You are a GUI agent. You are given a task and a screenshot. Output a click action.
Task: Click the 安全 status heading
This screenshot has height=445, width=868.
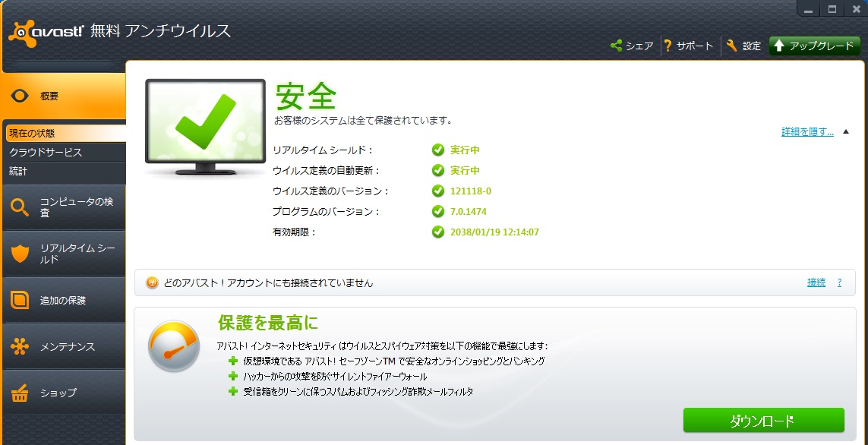(x=305, y=96)
